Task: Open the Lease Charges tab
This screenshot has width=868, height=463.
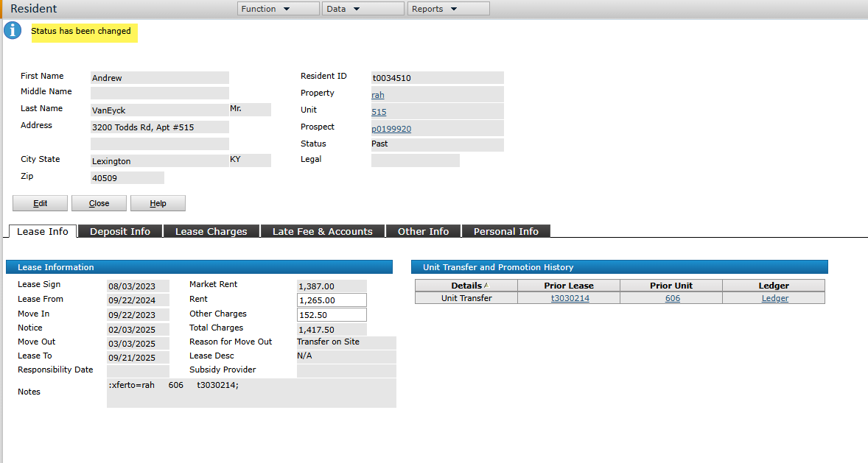Action: 211,231
